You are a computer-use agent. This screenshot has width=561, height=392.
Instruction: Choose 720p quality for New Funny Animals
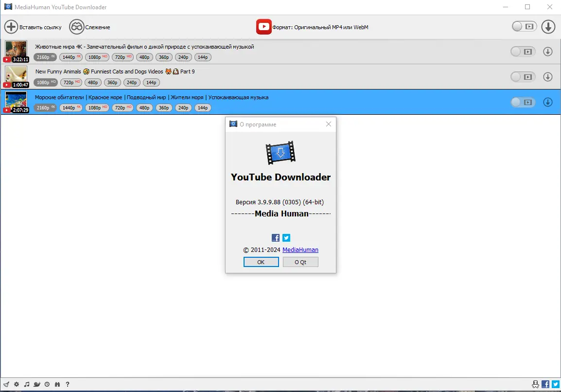point(71,83)
